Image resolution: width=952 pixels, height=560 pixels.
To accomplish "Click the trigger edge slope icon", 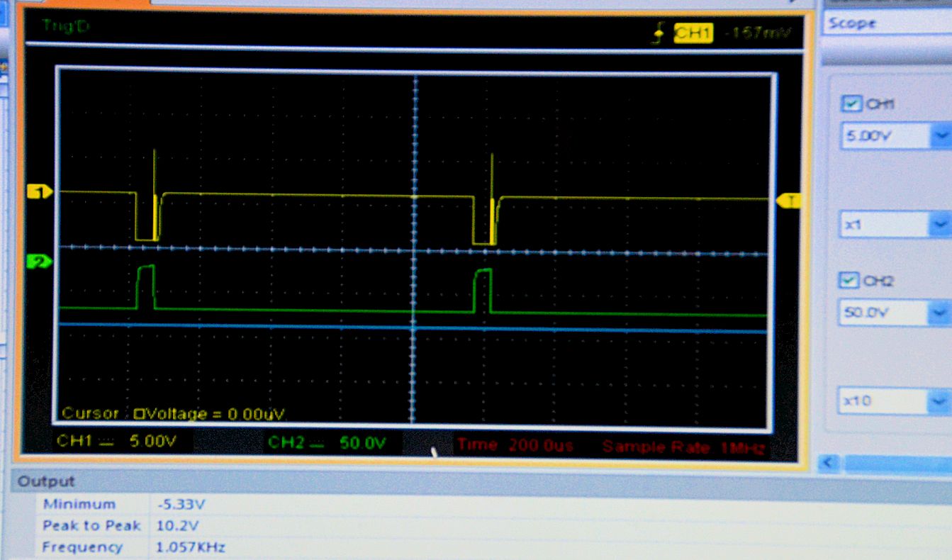I will click(x=659, y=34).
